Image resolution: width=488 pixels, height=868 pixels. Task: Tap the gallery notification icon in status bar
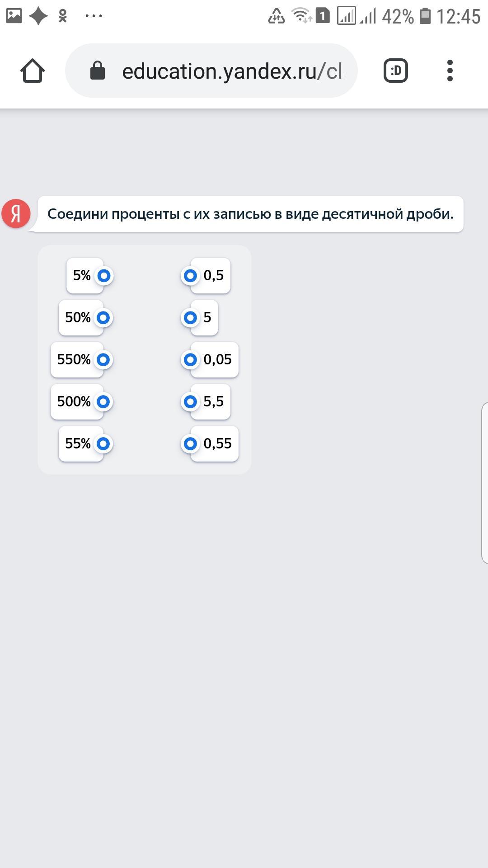coord(14,16)
